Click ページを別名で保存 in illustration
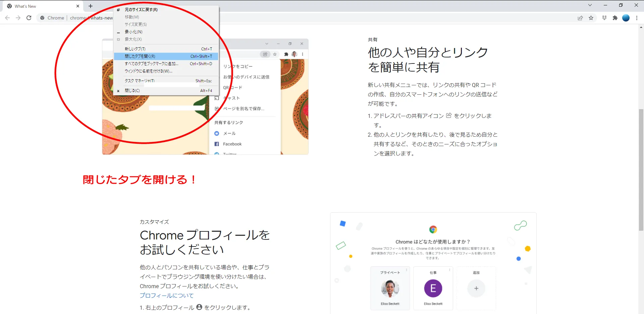644x314 pixels. (x=244, y=108)
